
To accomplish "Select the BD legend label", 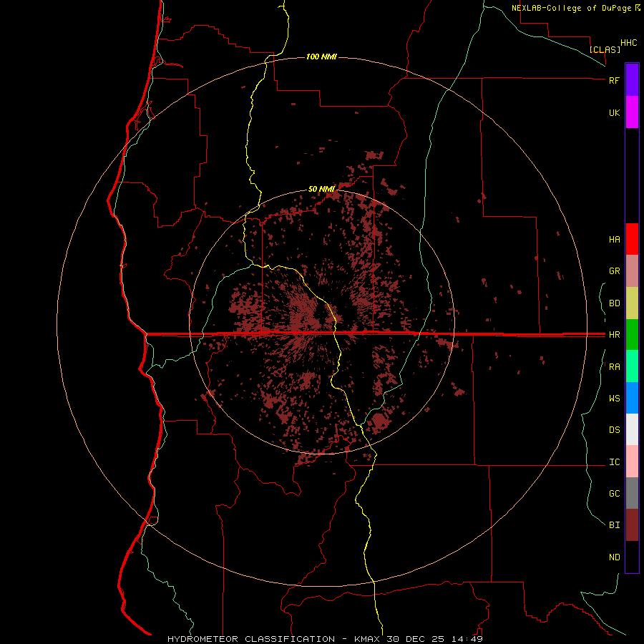I will 614,303.
